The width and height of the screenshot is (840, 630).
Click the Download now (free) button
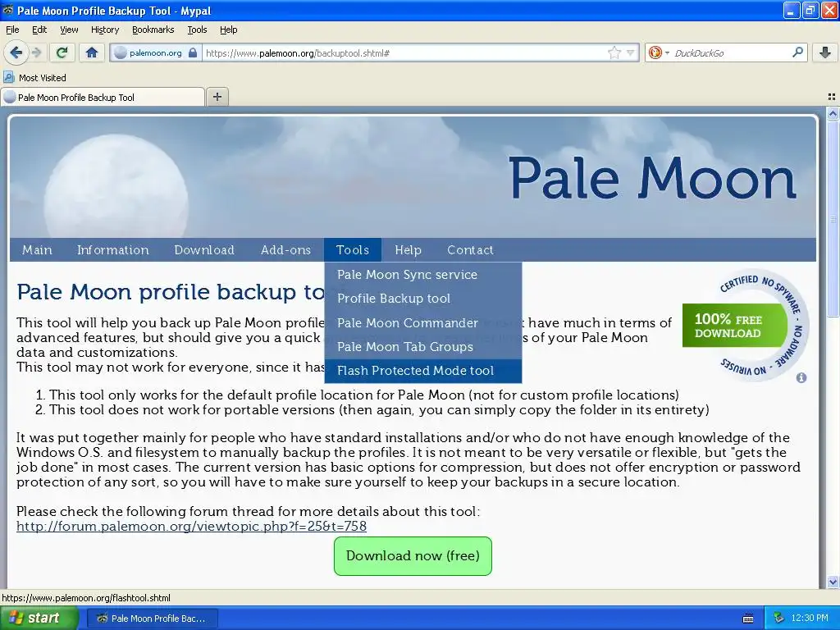(413, 556)
